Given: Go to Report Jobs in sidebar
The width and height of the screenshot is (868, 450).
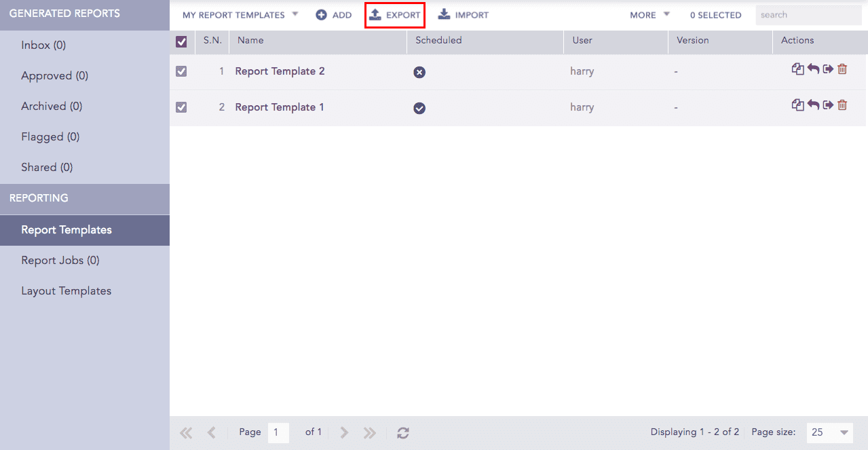Looking at the screenshot, I should point(60,261).
